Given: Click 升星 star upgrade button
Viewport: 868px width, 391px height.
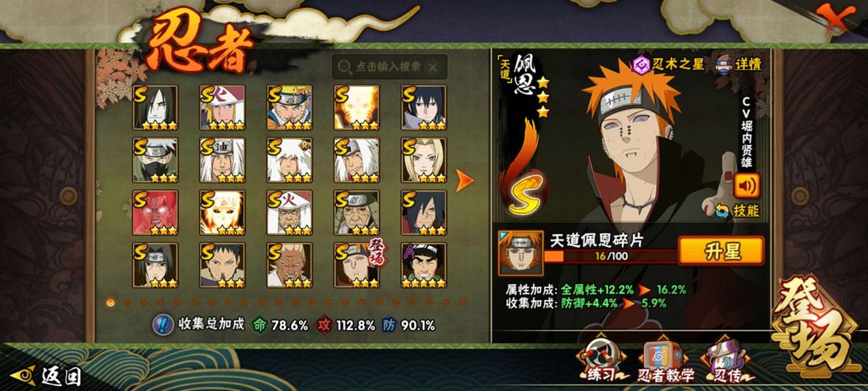Looking at the screenshot, I should pos(721,251).
